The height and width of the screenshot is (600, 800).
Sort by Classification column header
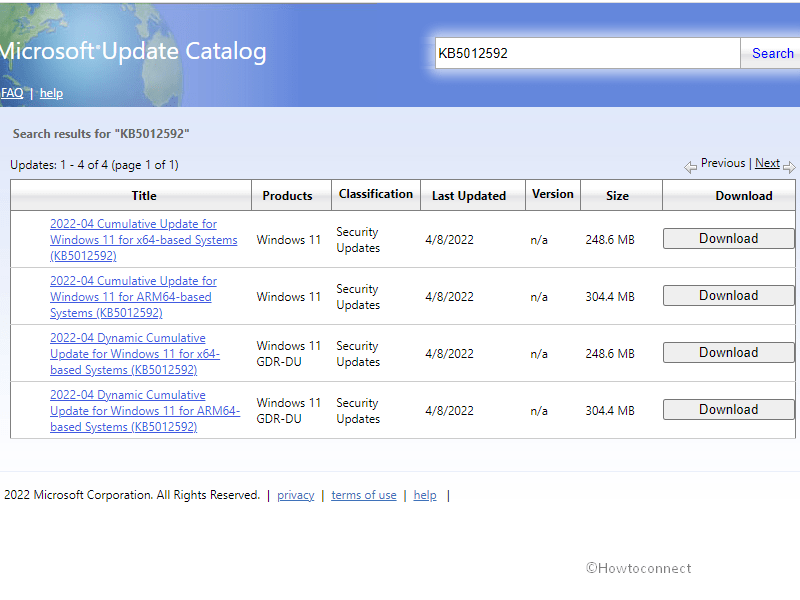point(375,194)
